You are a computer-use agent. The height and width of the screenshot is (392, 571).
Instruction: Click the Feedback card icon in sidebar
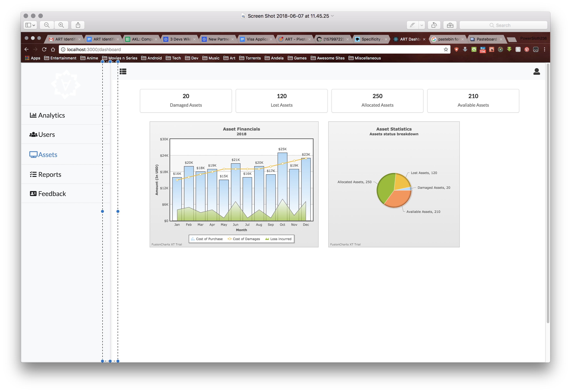tap(33, 194)
